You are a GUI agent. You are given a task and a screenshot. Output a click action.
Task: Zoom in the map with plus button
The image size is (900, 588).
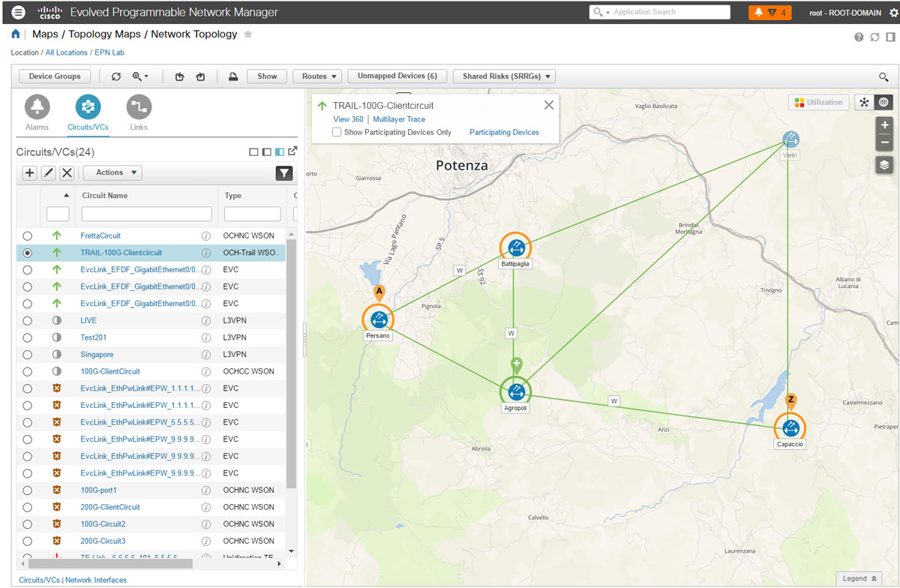coord(884,125)
